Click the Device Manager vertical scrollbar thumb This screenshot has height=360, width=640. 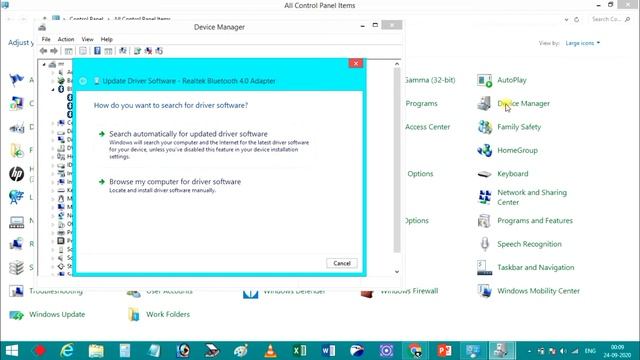[x=397, y=160]
